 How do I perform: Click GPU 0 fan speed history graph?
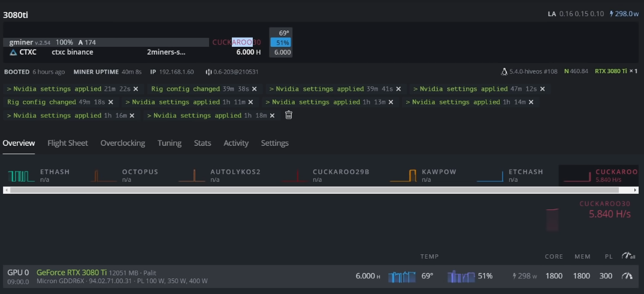point(461,277)
